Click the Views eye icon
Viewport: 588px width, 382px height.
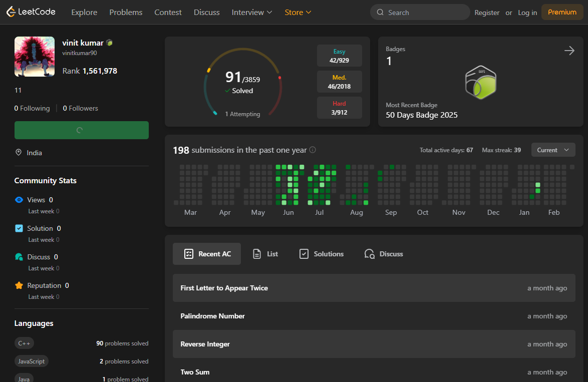point(19,200)
